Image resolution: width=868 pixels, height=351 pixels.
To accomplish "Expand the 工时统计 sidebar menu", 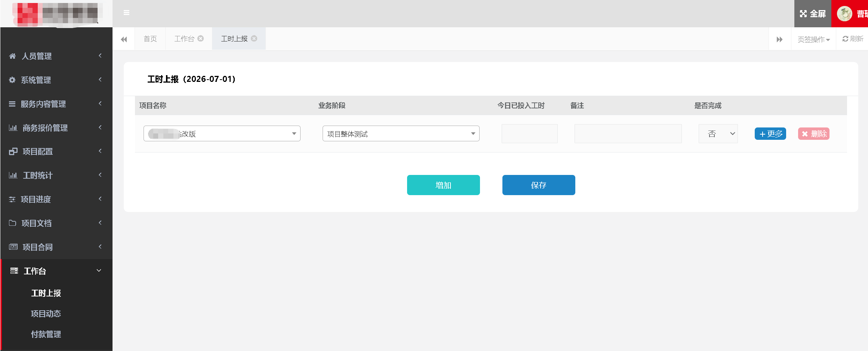I will [56, 175].
